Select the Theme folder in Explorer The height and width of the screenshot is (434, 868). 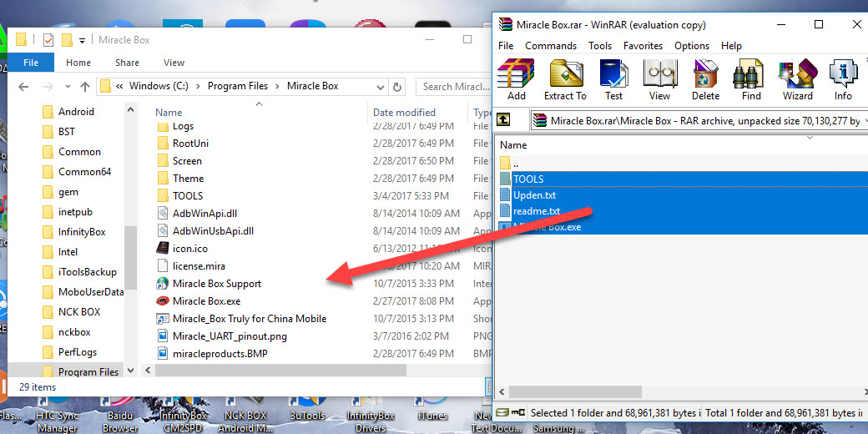[x=180, y=179]
